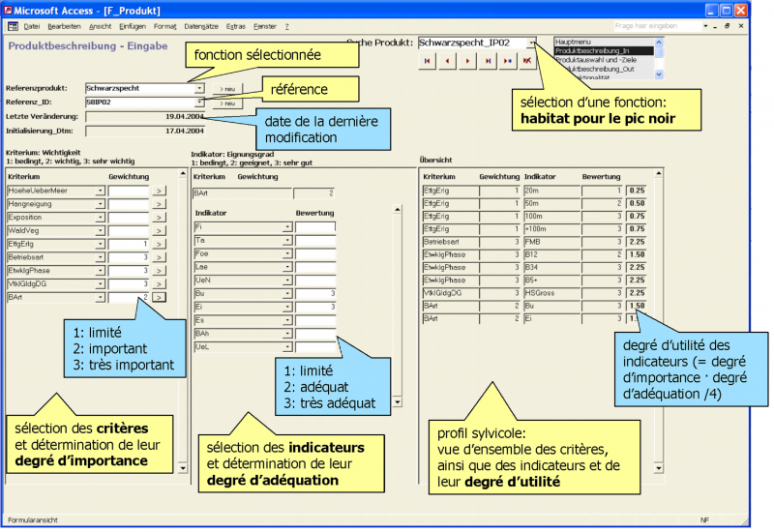Open the Format menu
Screen dimensions: 774x532
[x=164, y=27]
